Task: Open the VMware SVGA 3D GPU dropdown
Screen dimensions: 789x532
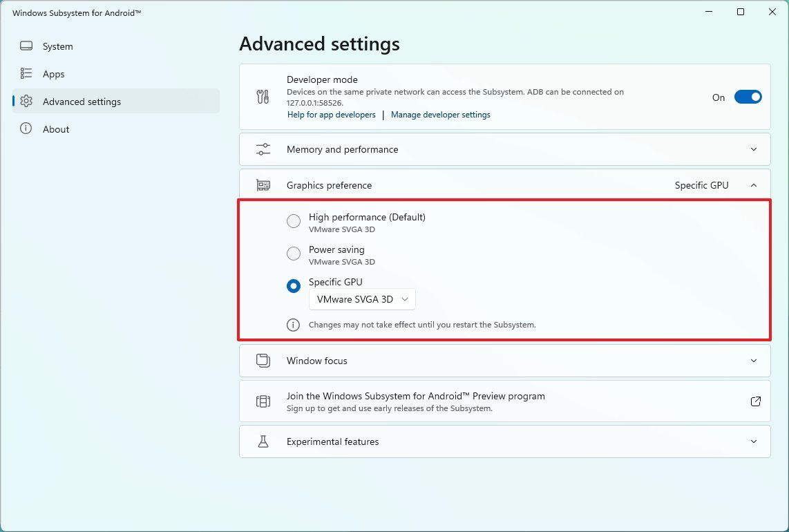Action: pos(361,299)
